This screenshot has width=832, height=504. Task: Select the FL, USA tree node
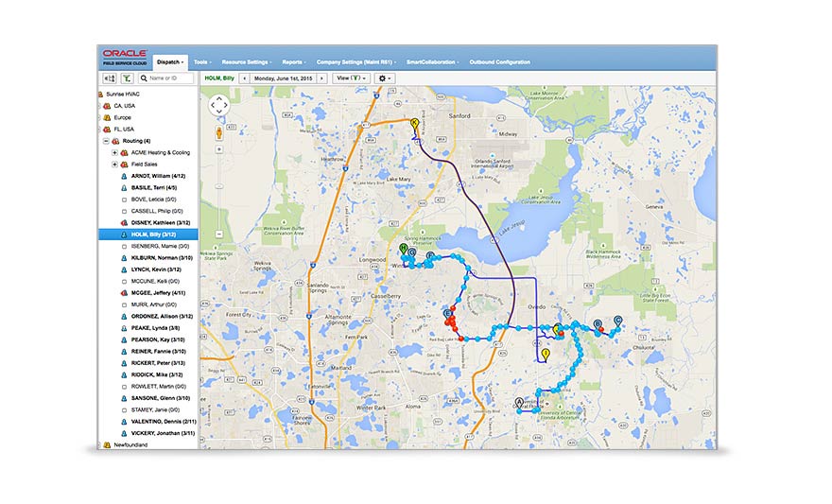(124, 130)
